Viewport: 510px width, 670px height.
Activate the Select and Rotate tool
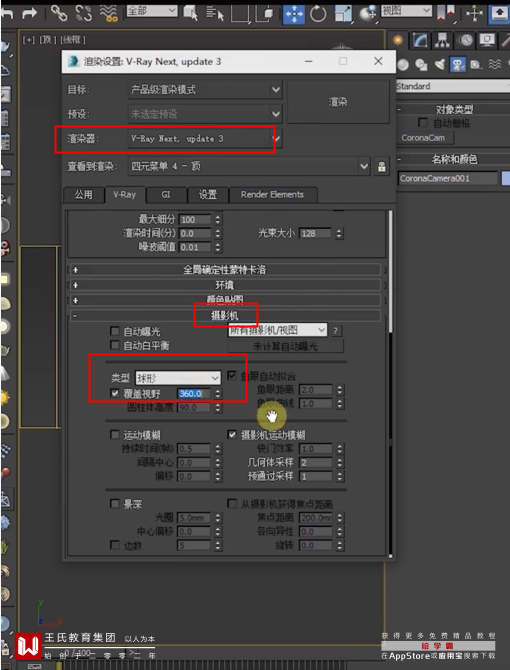pyautogui.click(x=318, y=13)
